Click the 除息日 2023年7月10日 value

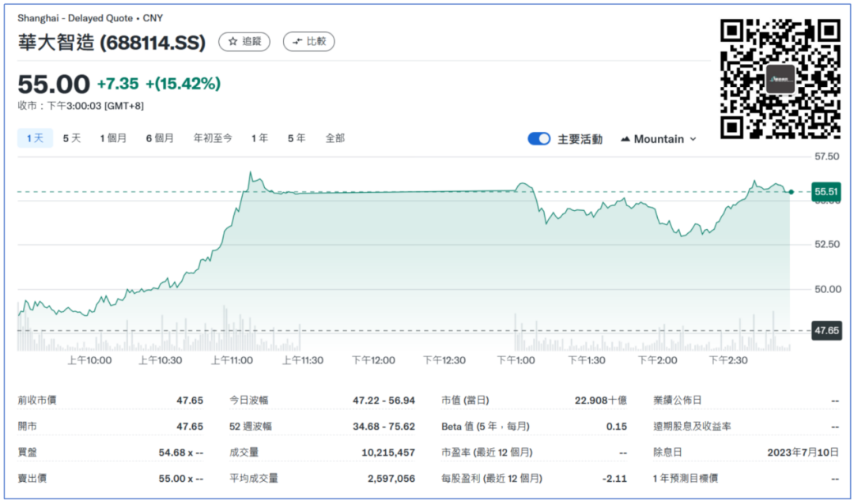[x=803, y=453]
